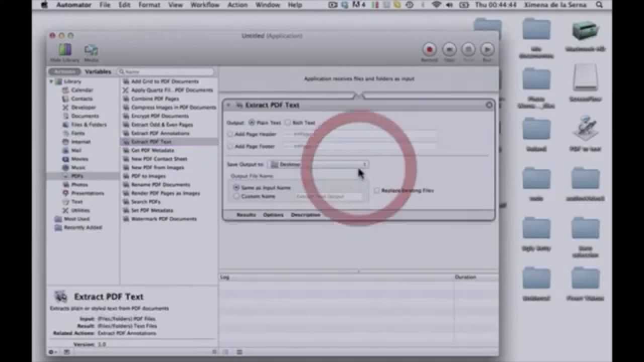Open the Action menu
Image resolution: width=644 pixels, height=362 pixels.
[237, 5]
